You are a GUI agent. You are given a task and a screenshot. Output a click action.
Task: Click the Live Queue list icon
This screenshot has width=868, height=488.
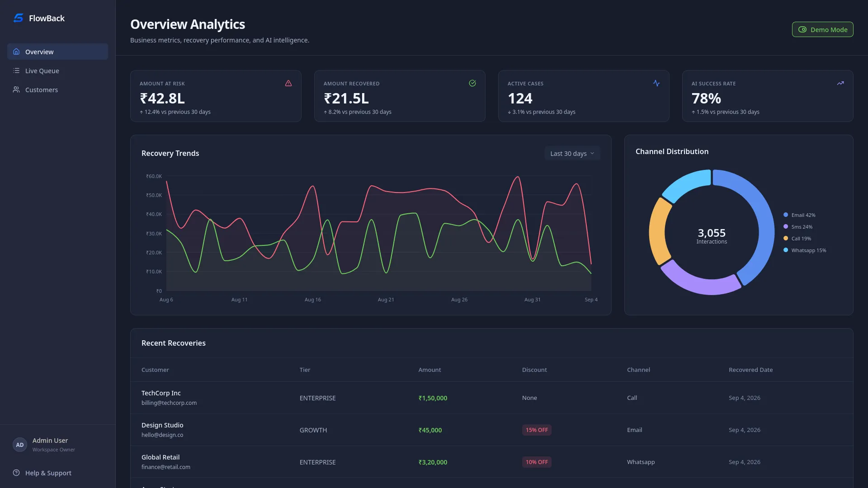pos(16,70)
